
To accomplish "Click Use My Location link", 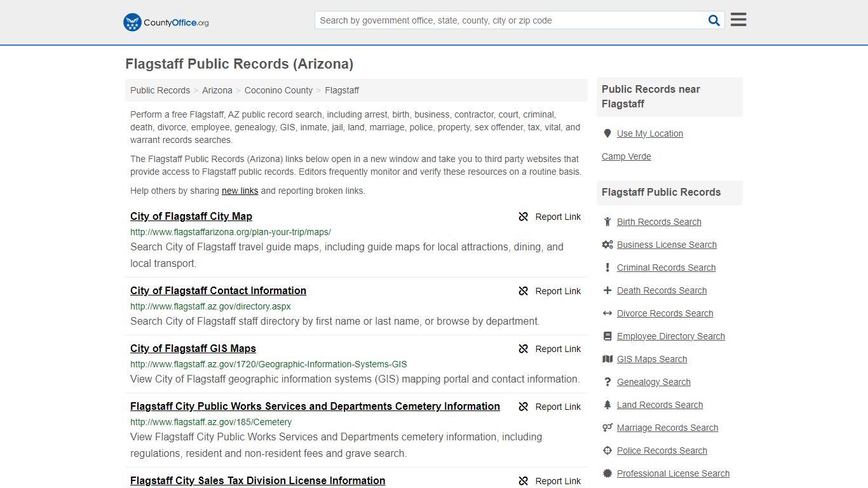I will coord(650,133).
